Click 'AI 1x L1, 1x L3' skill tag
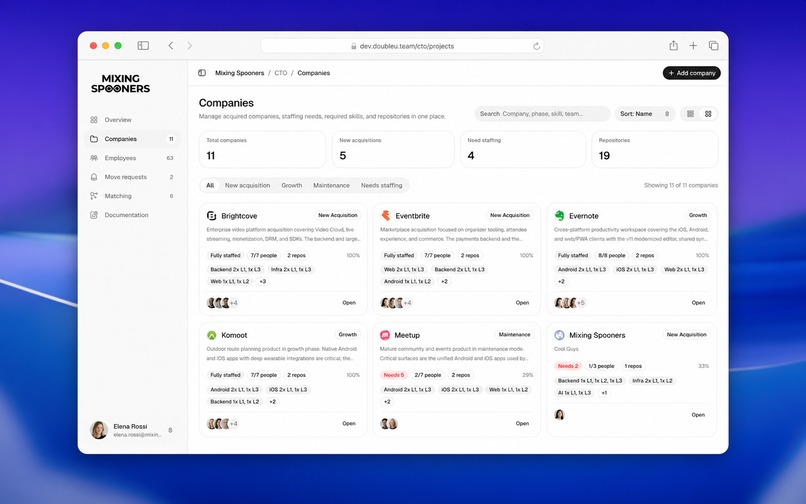806x504 pixels. pos(574,393)
